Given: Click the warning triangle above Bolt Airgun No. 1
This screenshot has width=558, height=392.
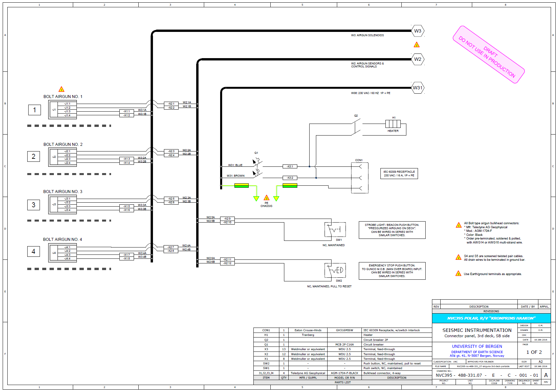Looking at the screenshot, I should pos(61,89).
